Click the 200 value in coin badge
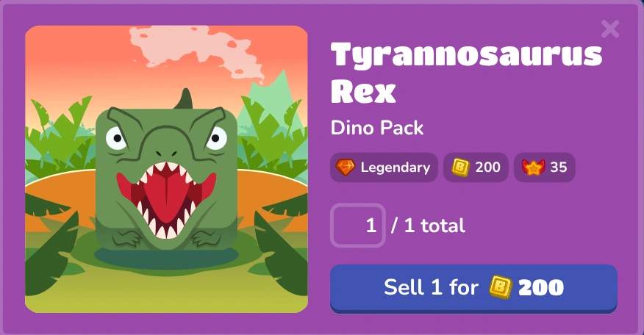This screenshot has height=335, width=644. point(487,167)
